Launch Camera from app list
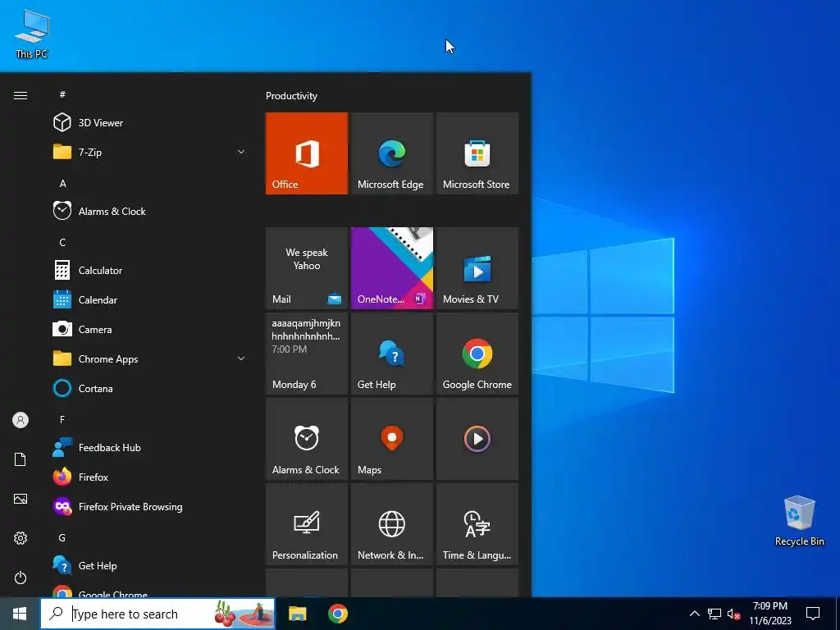The image size is (840, 630). point(150,330)
